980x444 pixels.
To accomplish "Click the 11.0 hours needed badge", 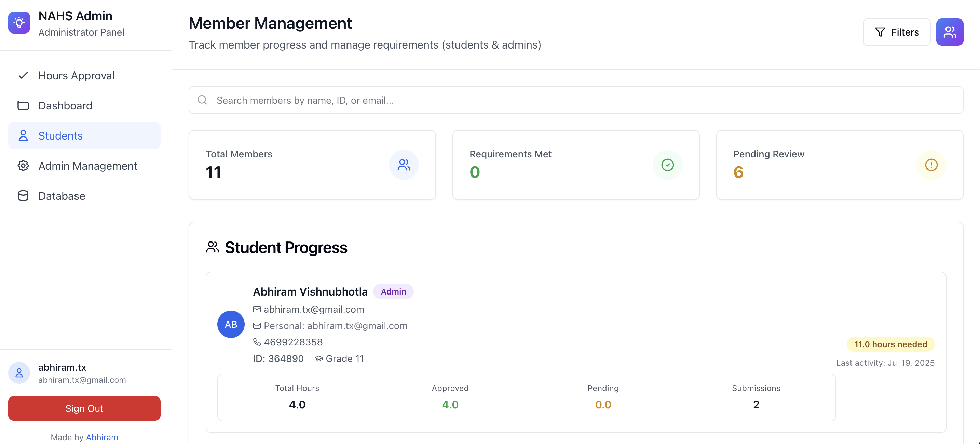I will coord(890,344).
